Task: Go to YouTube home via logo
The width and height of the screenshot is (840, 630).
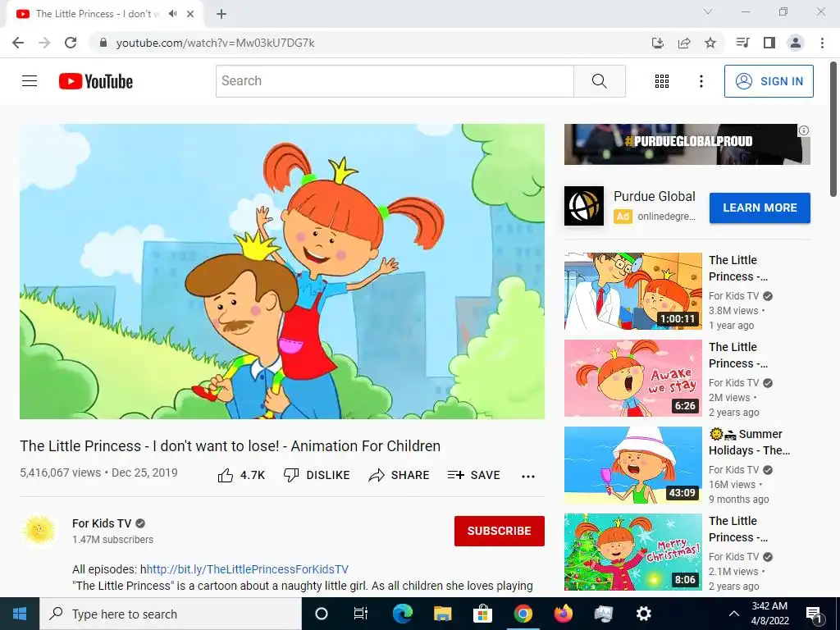Action: tap(96, 81)
